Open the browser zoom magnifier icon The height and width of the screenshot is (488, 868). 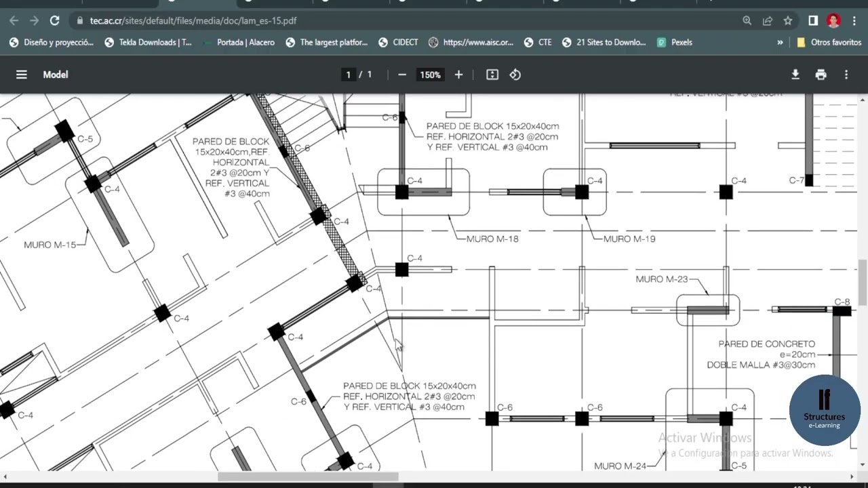747,21
